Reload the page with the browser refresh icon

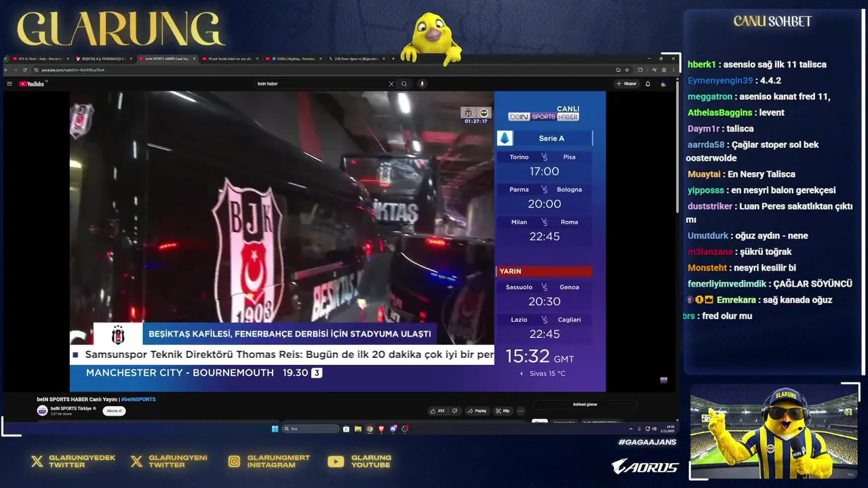click(25, 70)
